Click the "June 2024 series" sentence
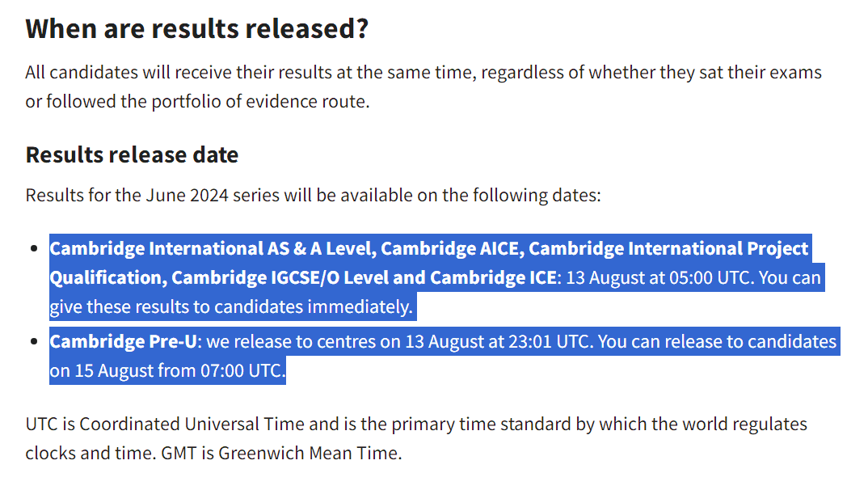The width and height of the screenshot is (868, 490). click(313, 195)
